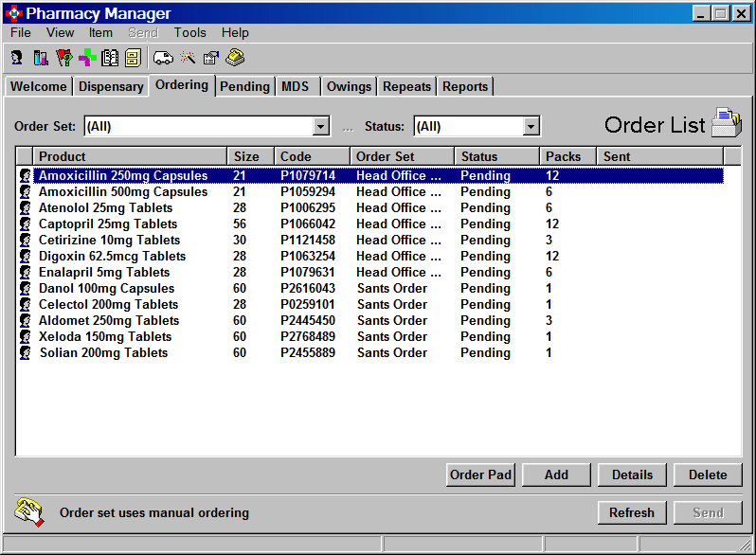The width and height of the screenshot is (756, 555).
Task: Open the Item menu
Action: 100,32
